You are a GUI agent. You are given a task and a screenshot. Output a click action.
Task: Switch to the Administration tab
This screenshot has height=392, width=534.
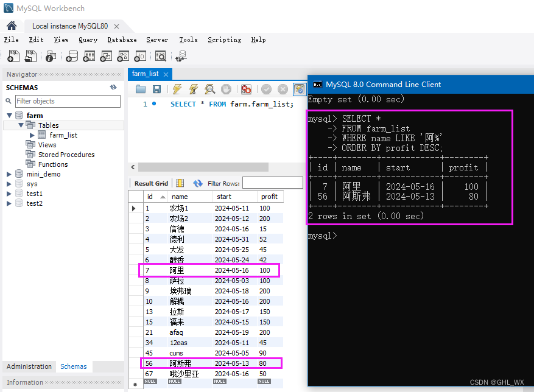click(x=29, y=366)
